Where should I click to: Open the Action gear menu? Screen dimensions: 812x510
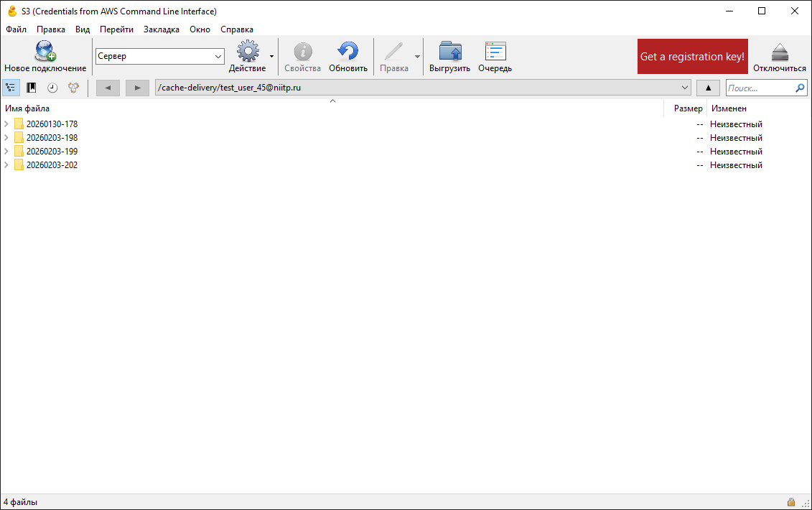pos(248,52)
